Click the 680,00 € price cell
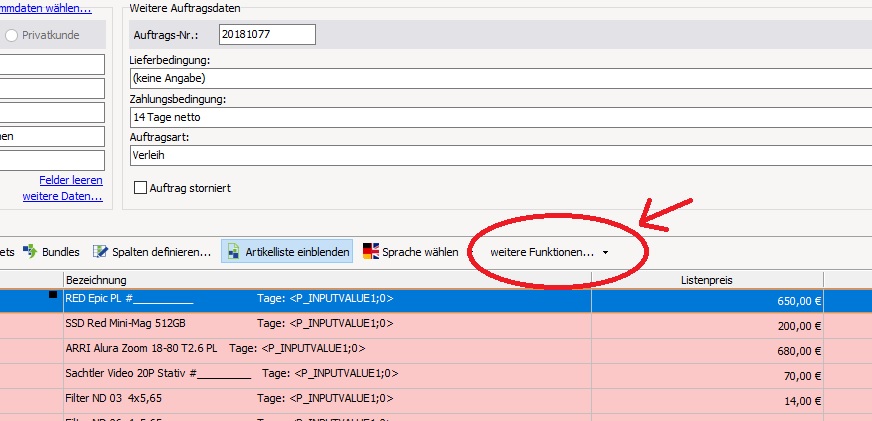 coord(707,351)
